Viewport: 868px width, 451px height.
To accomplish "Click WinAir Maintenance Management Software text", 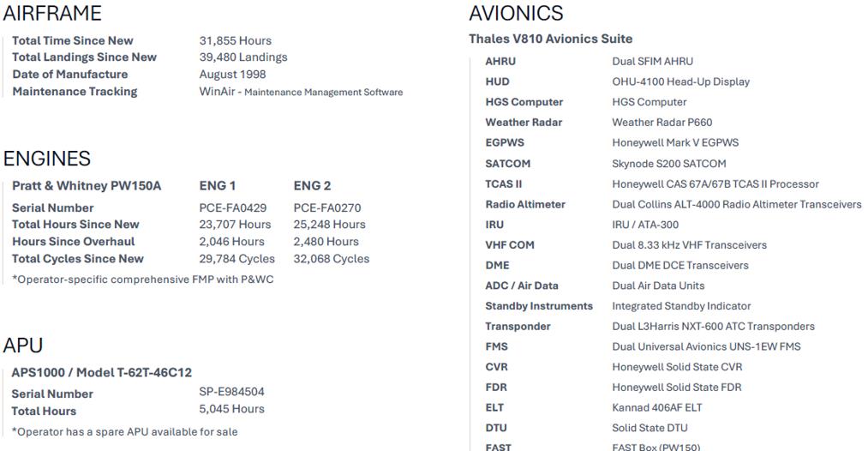I will click(301, 92).
